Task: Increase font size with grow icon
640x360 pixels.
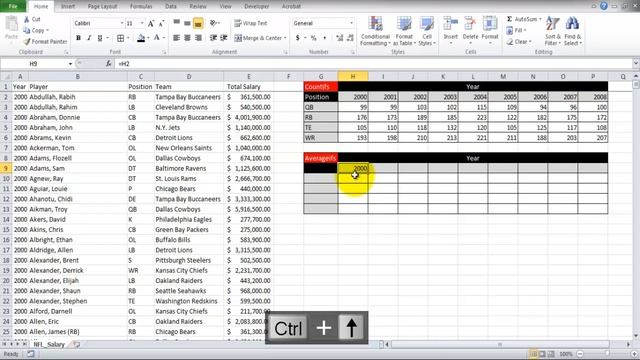Action: coord(151,23)
